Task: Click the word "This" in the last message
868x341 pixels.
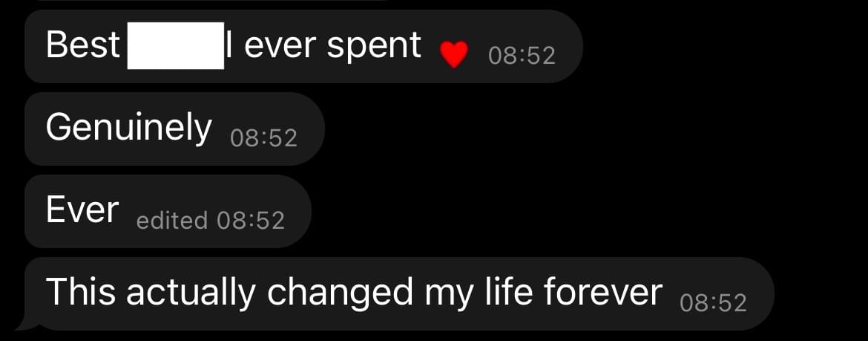Action: tap(82, 292)
